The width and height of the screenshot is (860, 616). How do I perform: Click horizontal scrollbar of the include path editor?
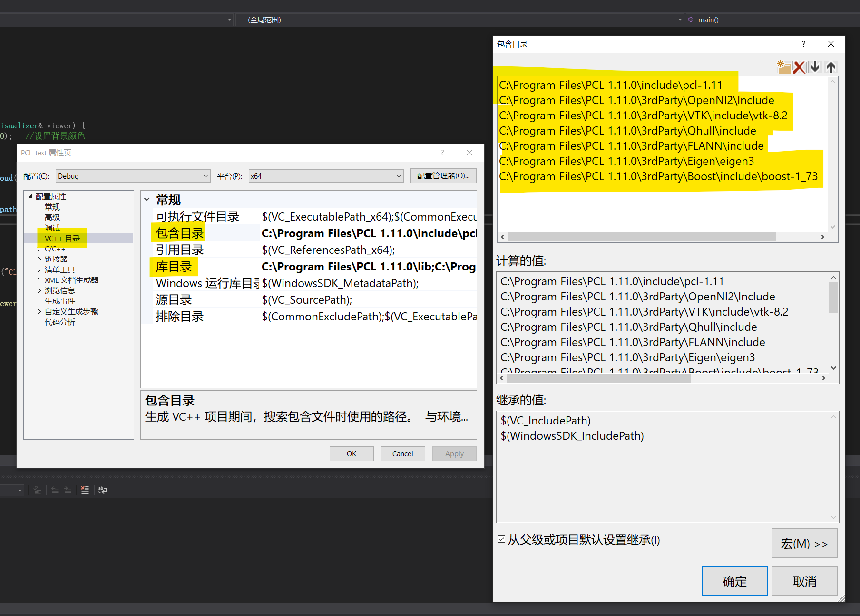(642, 237)
